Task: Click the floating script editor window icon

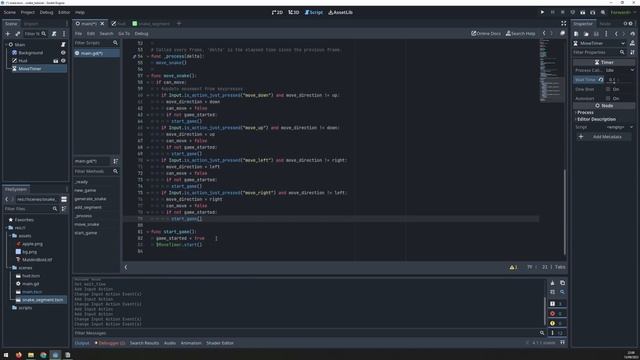Action: (562, 33)
